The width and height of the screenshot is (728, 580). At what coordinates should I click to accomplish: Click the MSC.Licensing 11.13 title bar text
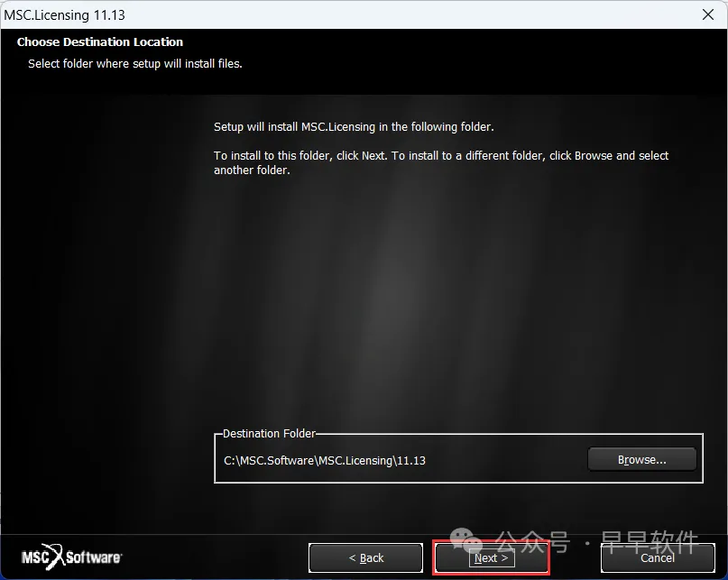[x=65, y=14]
